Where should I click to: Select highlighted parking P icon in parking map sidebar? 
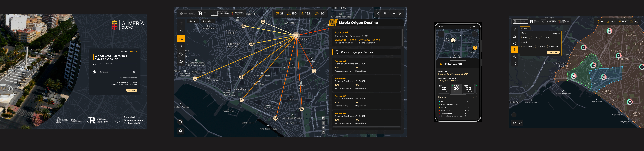pyautogui.click(x=515, y=50)
